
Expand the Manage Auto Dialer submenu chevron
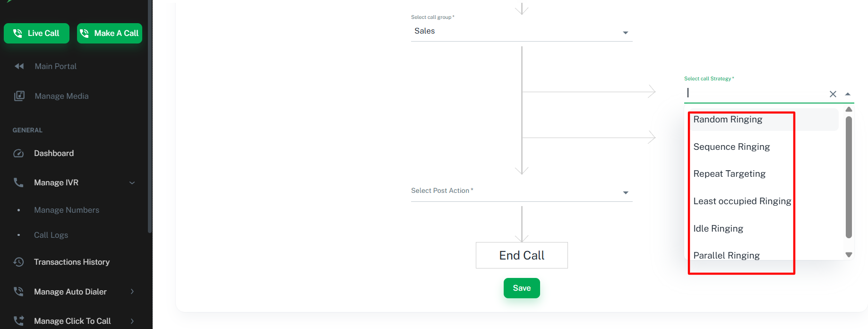tap(132, 292)
